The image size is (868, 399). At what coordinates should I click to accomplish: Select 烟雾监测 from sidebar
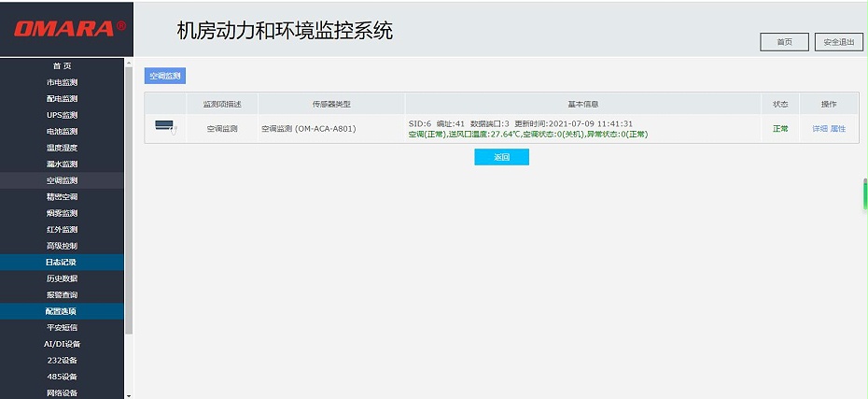point(62,213)
